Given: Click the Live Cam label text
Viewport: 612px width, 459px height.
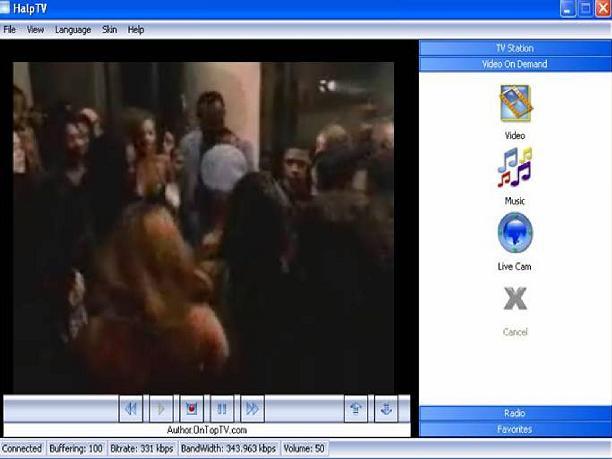Looking at the screenshot, I should [x=514, y=267].
